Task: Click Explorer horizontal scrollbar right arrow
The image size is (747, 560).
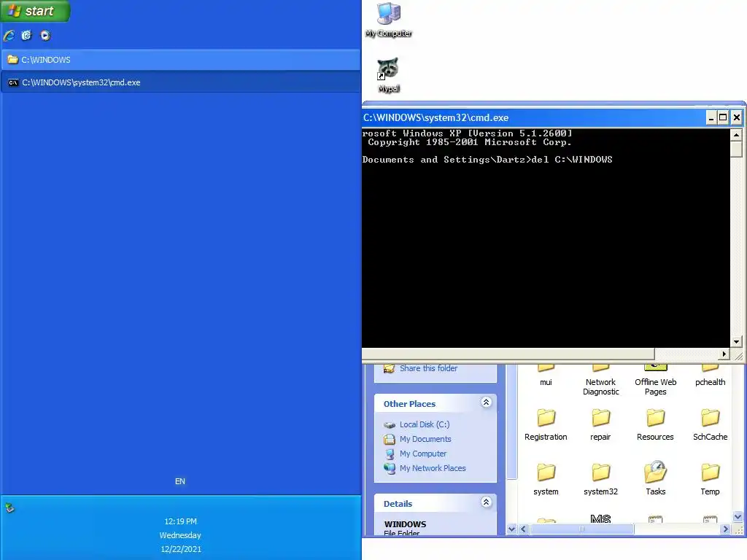Action: coord(726,529)
